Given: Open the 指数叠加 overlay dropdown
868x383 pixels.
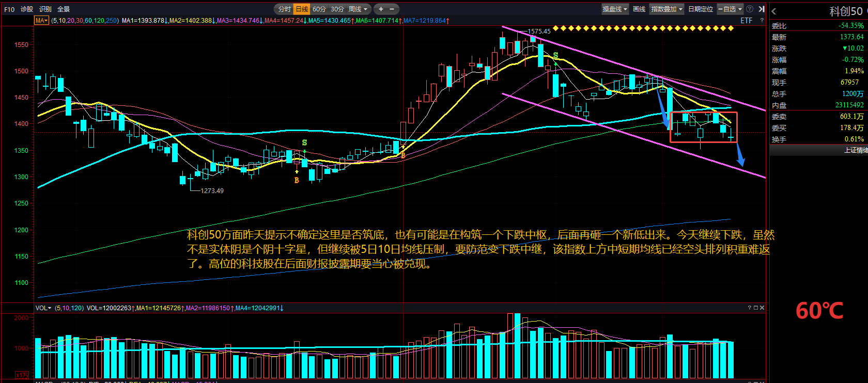Looking at the screenshot, I should [x=667, y=9].
